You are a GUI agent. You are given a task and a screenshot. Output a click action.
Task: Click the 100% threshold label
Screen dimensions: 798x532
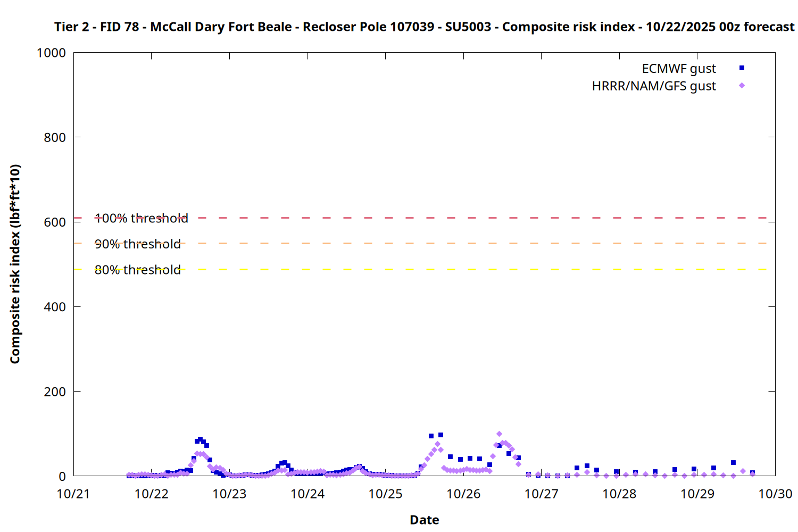pos(141,218)
